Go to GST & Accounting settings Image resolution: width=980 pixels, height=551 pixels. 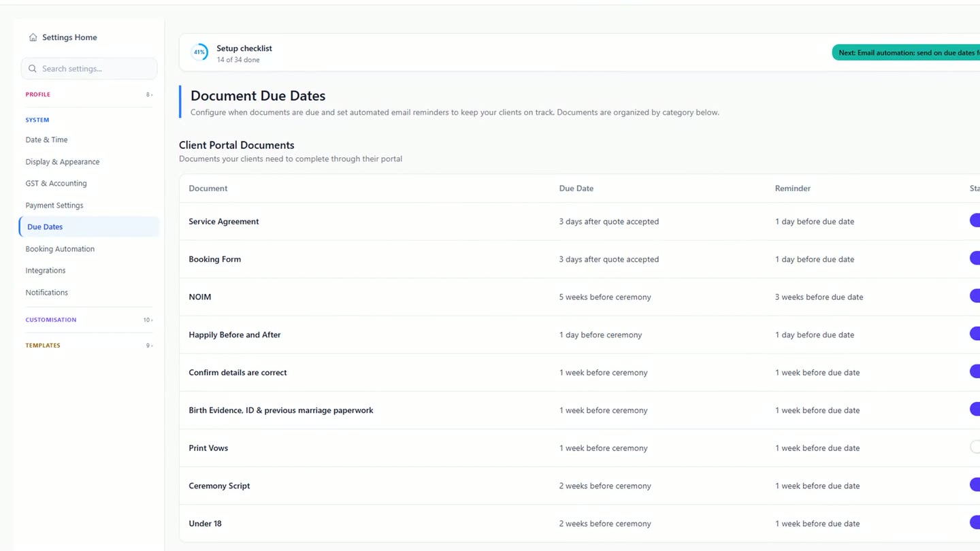point(56,184)
